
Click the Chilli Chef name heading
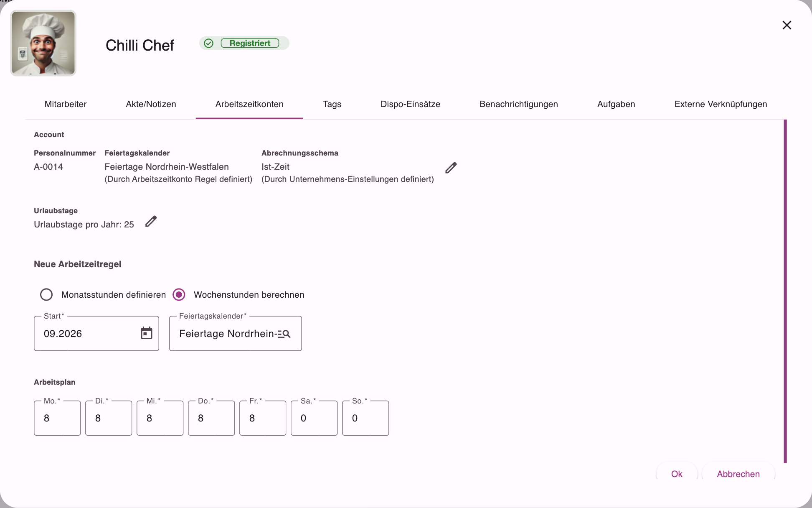click(x=140, y=45)
